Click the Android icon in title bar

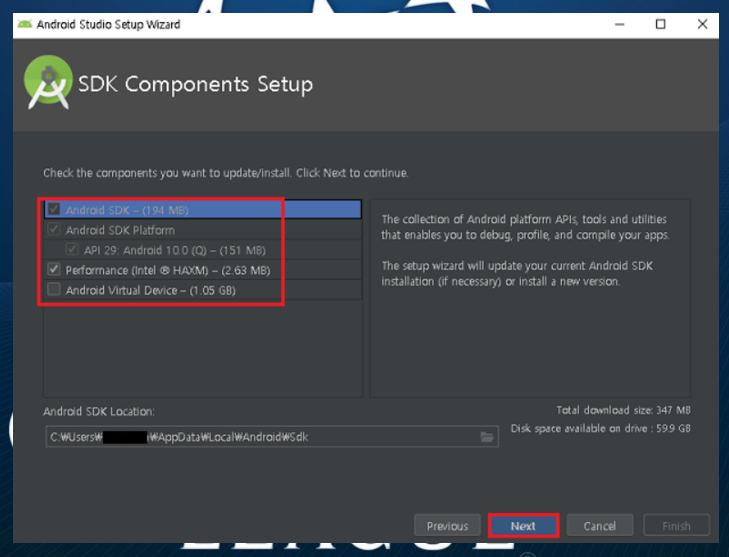(x=25, y=24)
